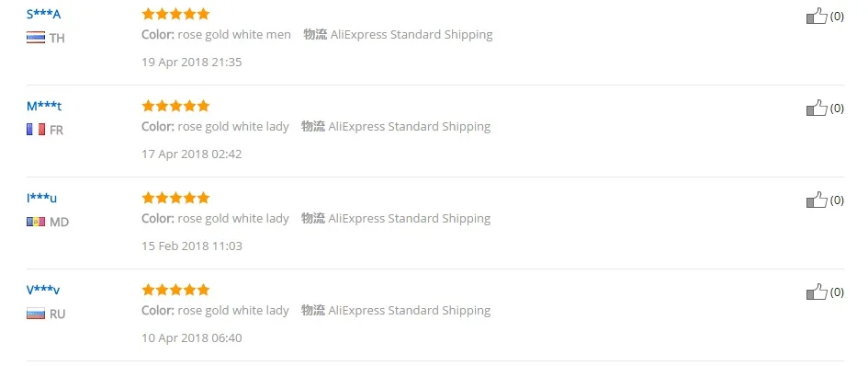868x366 pixels.
Task: Open reviewer V***v's profile link
Action: pos(43,291)
